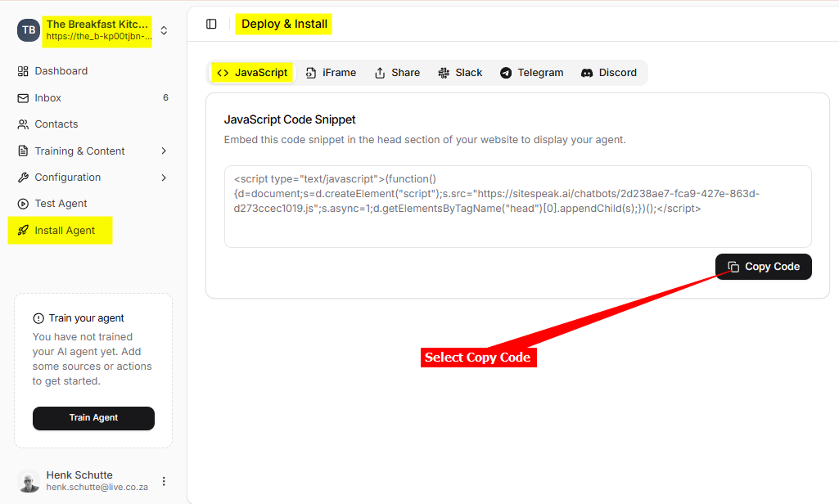Screen dimensions: 839x504
Task: Open the Inbox page
Action: (48, 98)
